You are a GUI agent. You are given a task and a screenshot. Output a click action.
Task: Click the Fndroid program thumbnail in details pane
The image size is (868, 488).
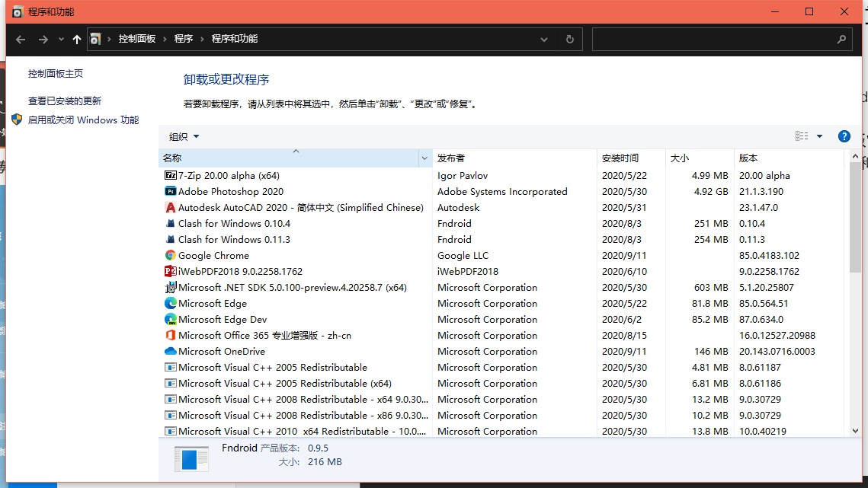(x=191, y=458)
